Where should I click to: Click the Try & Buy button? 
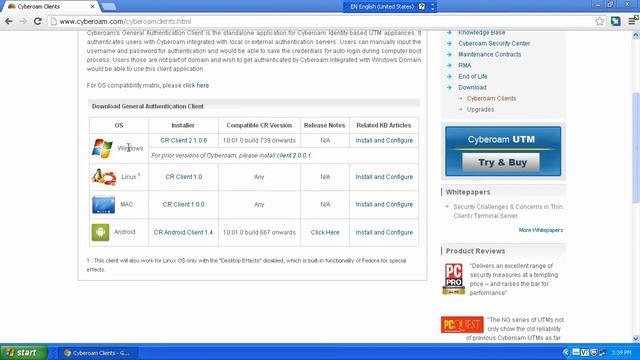(x=501, y=162)
